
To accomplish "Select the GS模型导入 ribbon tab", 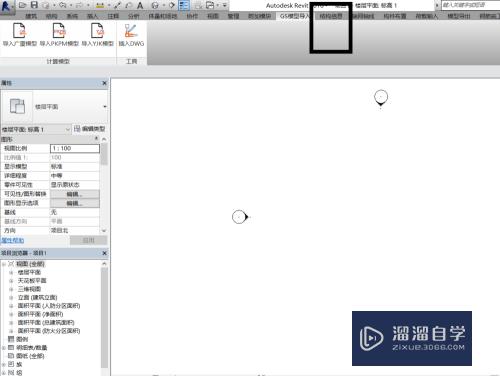I will pyautogui.click(x=294, y=16).
